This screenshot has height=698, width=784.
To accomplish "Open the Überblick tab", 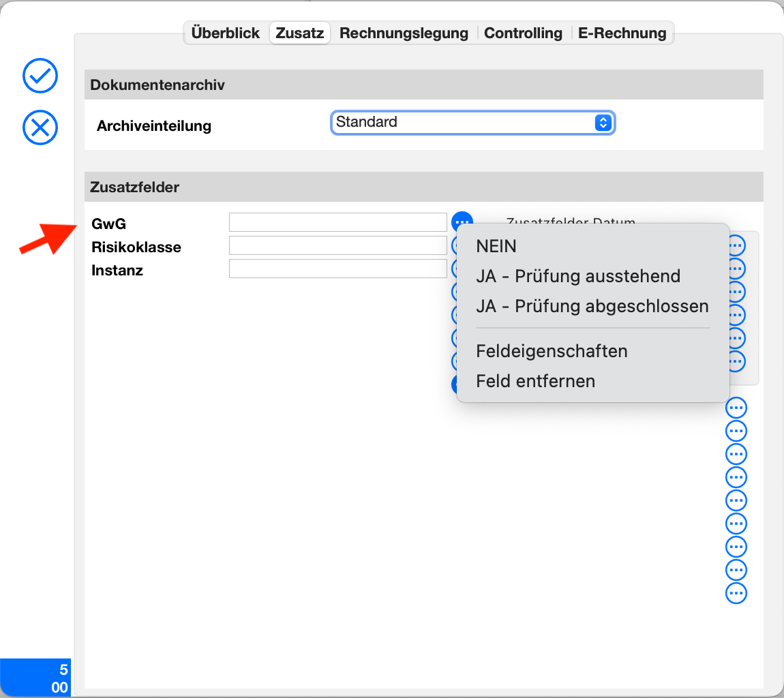I will tap(226, 33).
